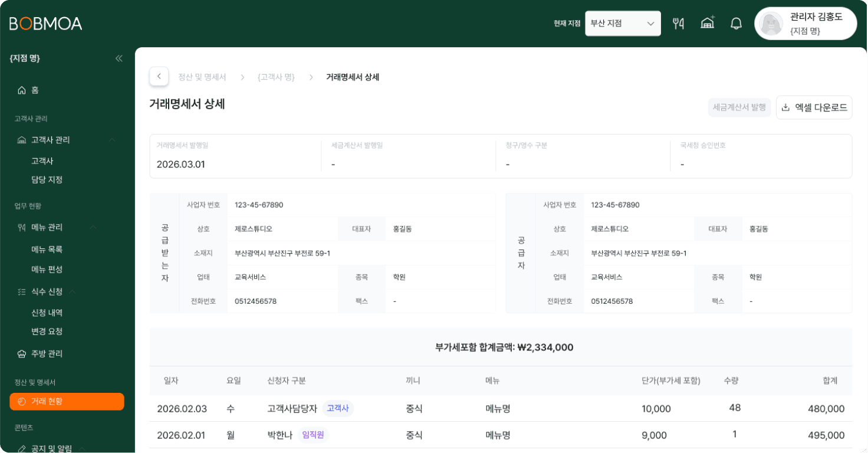Click the 부가세포함 합계금액 ₩2,334,000 text

pyautogui.click(x=504, y=347)
